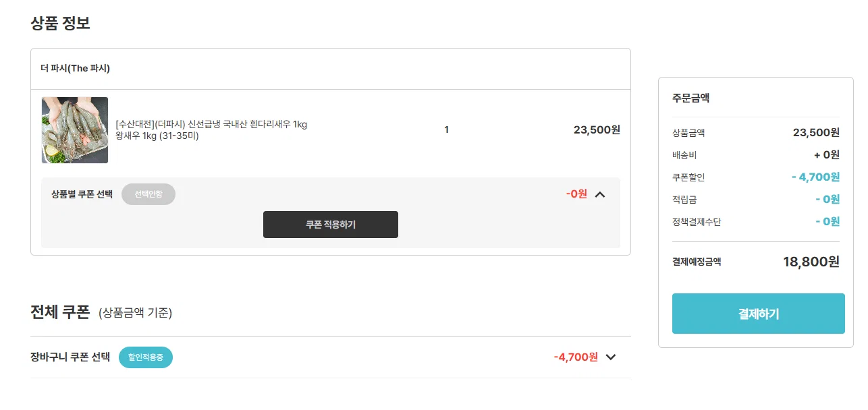Expand the 장바구니 쿠폰 선택 chevron
Image resolution: width=868 pixels, height=410 pixels.
(611, 357)
